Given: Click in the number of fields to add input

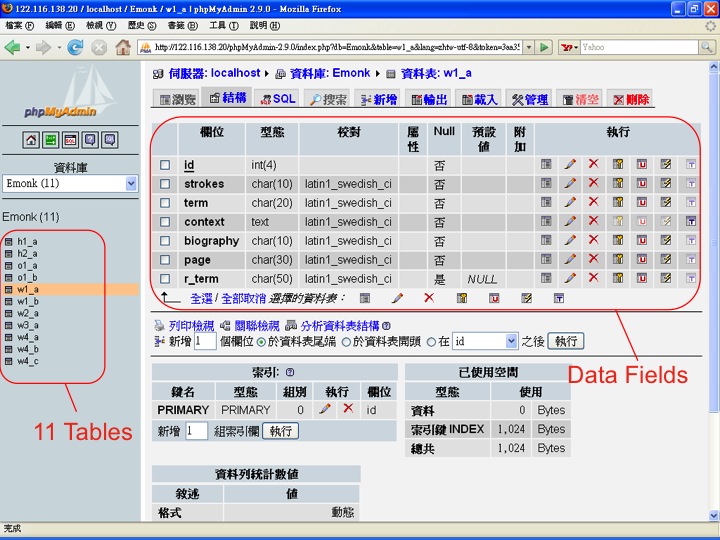Looking at the screenshot, I should coord(205,341).
